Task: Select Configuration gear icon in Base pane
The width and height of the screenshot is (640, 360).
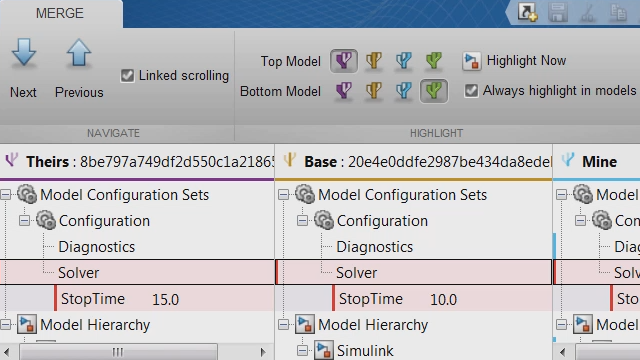Action: (x=324, y=220)
